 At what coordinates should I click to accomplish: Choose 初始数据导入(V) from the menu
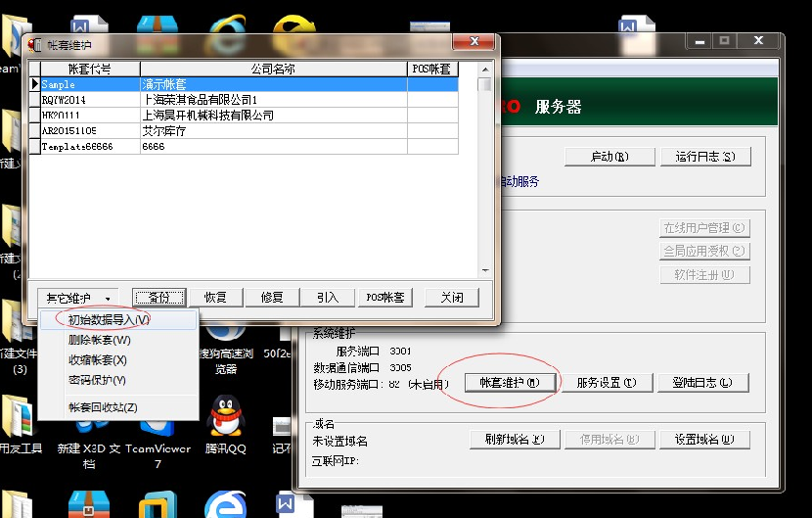point(109,319)
